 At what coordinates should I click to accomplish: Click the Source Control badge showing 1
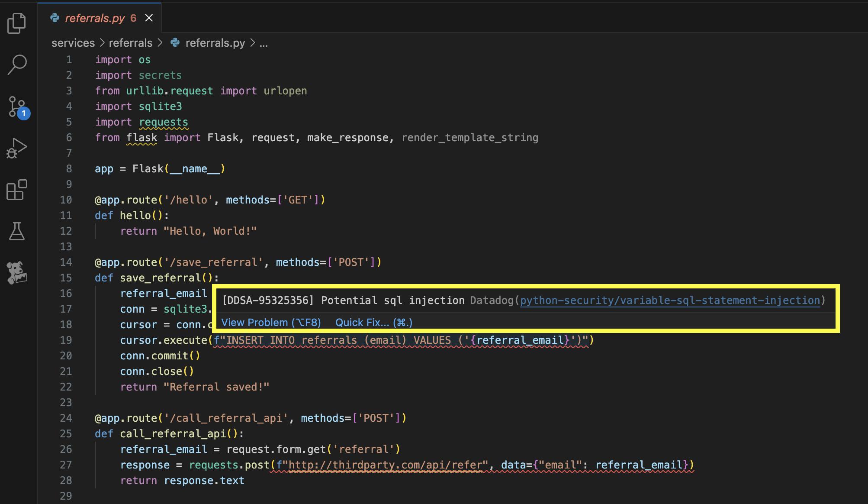(x=24, y=113)
